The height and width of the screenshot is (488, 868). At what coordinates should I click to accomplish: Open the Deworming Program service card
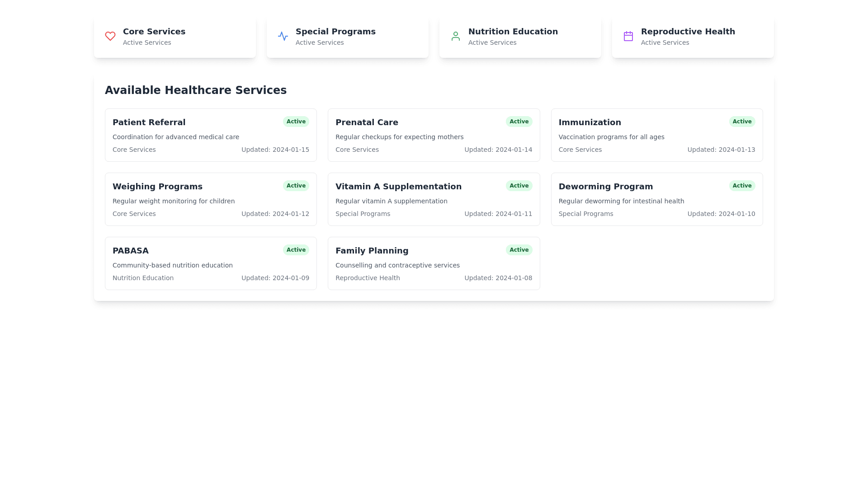[x=656, y=199]
